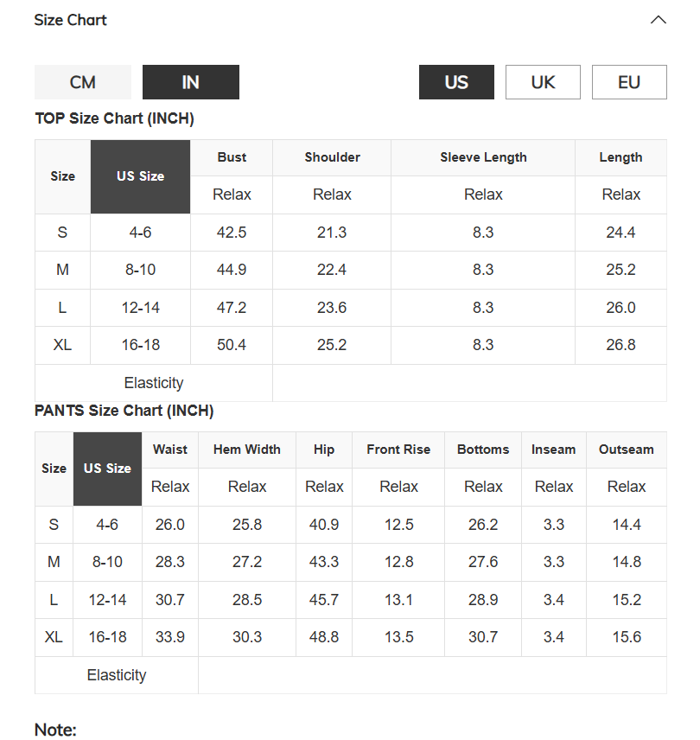Select the Sleeve Length column header

[483, 157]
